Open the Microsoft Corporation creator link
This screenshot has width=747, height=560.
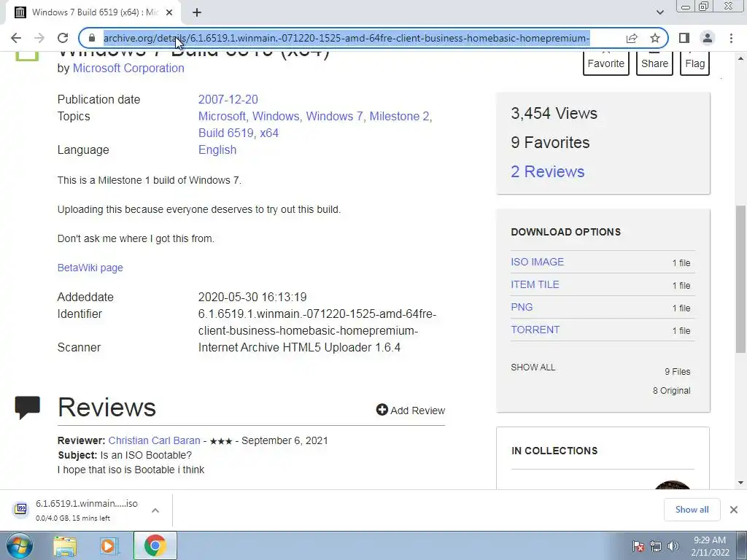(128, 68)
